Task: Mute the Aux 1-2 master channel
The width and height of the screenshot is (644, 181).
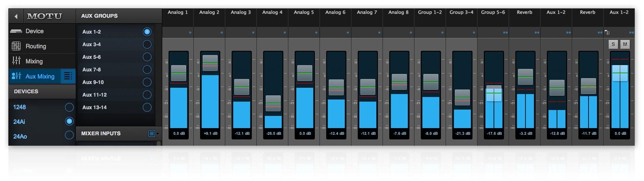Action: [x=625, y=45]
